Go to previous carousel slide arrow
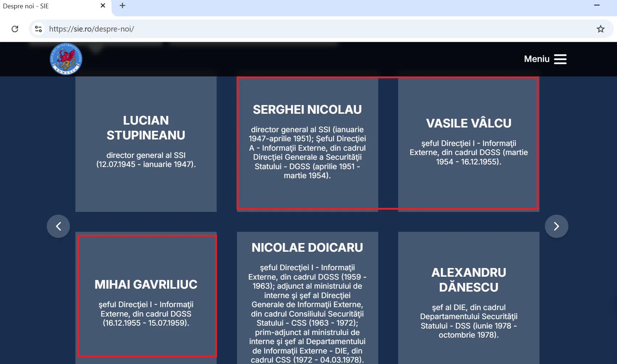 click(x=58, y=226)
